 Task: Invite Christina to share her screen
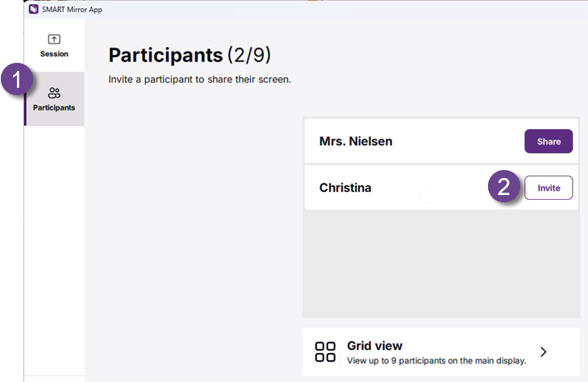click(x=548, y=188)
